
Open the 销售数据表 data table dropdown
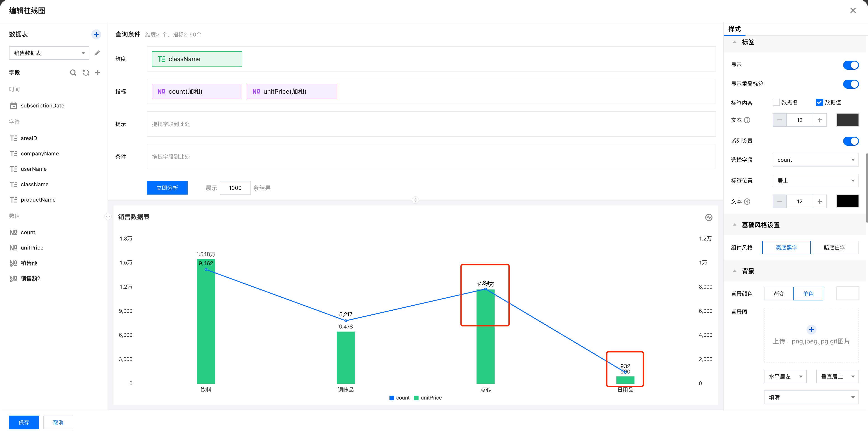(x=49, y=53)
